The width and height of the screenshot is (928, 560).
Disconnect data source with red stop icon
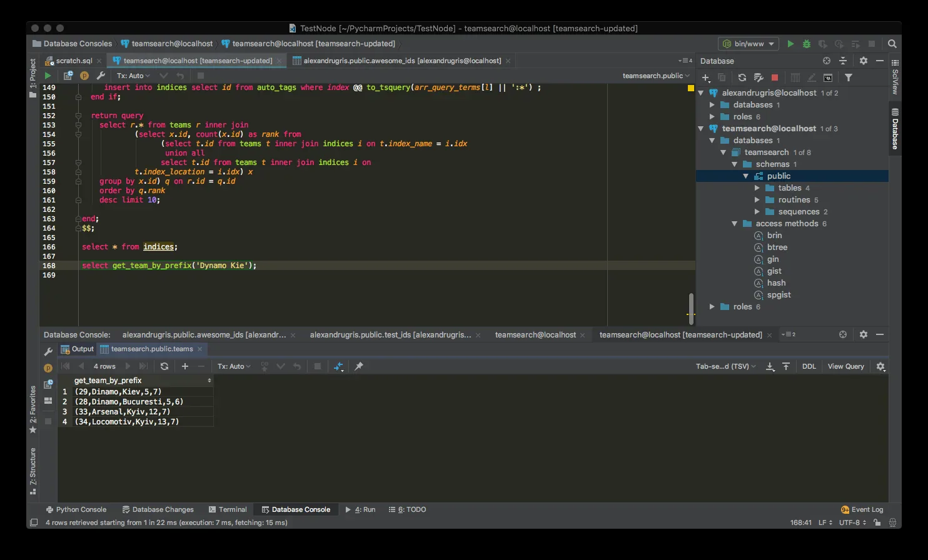coord(775,77)
